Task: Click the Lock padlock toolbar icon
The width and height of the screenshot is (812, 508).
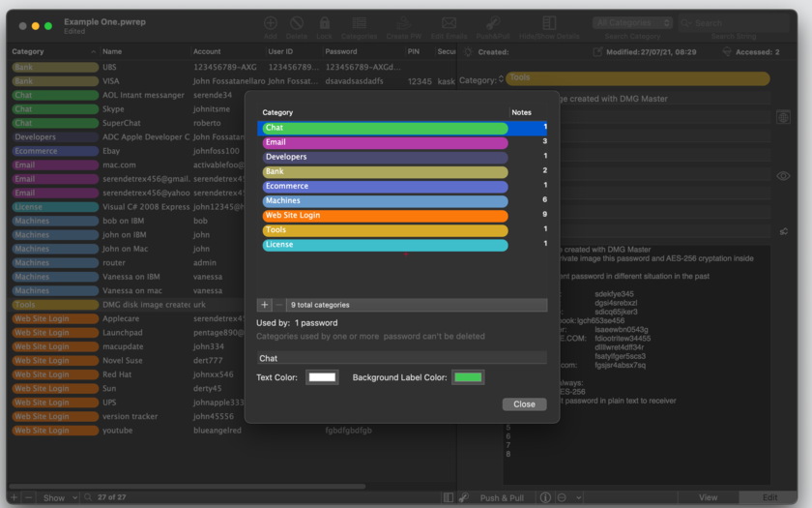Action: coord(324,23)
